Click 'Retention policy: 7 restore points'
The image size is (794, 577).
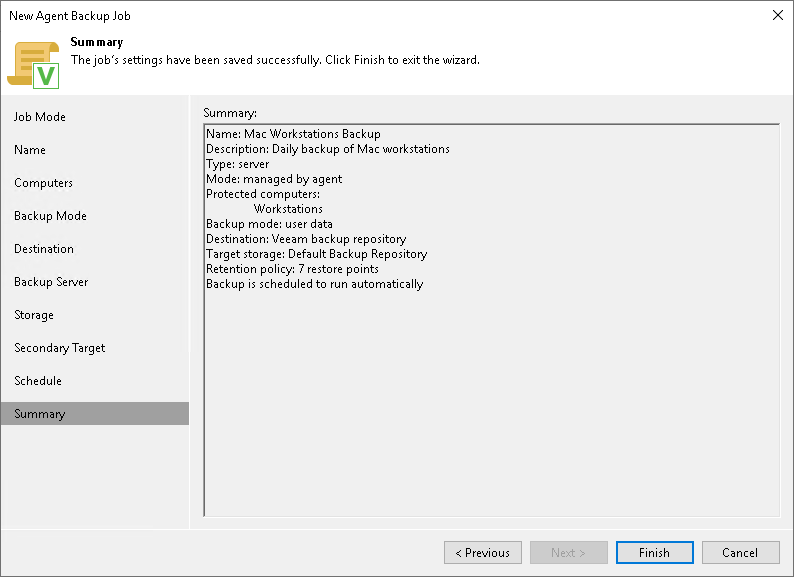pyautogui.click(x=292, y=269)
